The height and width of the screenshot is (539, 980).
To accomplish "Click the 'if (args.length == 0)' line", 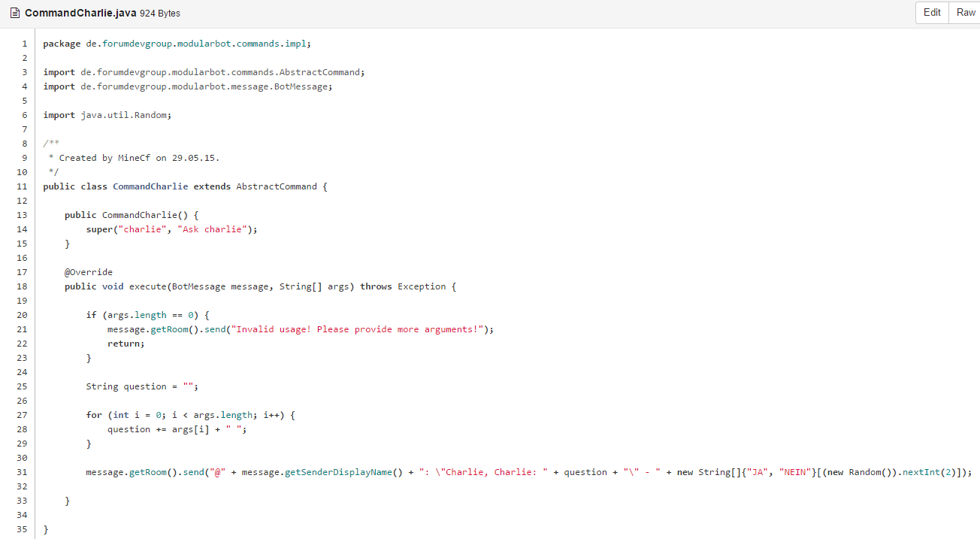I will tap(147, 315).
